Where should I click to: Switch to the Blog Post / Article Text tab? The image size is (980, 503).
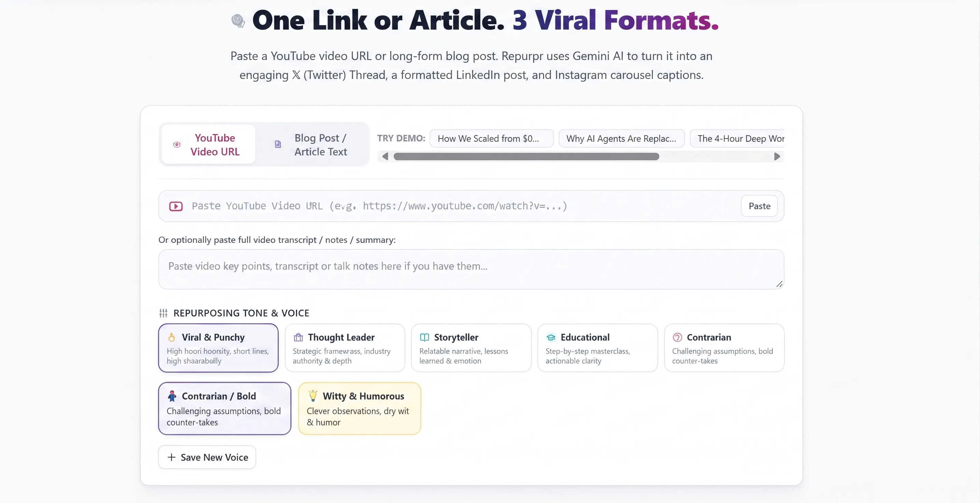[x=311, y=145]
